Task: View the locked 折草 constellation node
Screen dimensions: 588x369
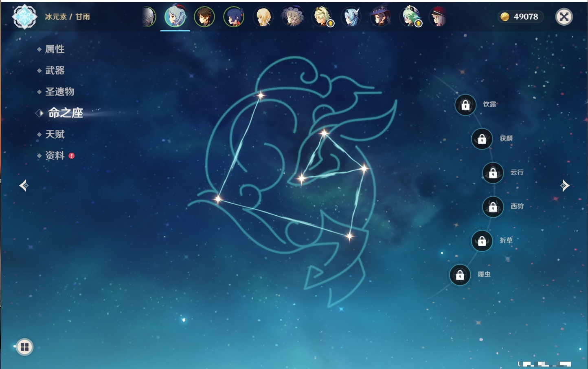Action: point(482,241)
